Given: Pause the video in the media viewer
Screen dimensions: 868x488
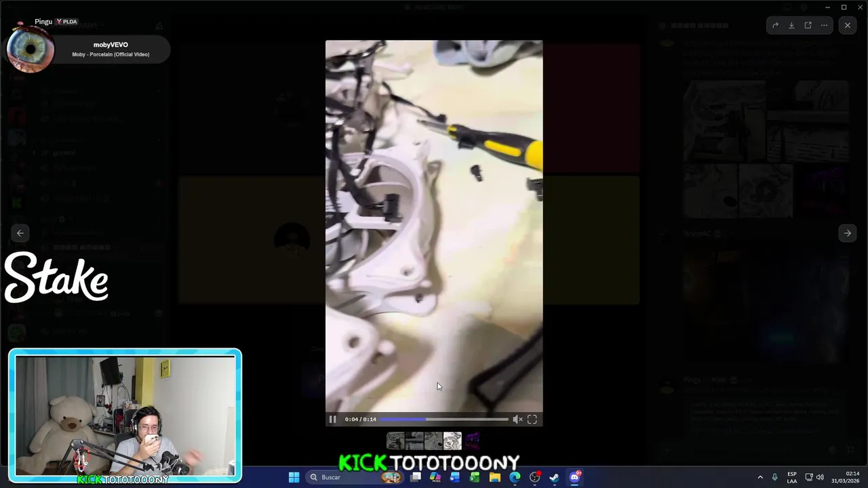Looking at the screenshot, I should (332, 420).
